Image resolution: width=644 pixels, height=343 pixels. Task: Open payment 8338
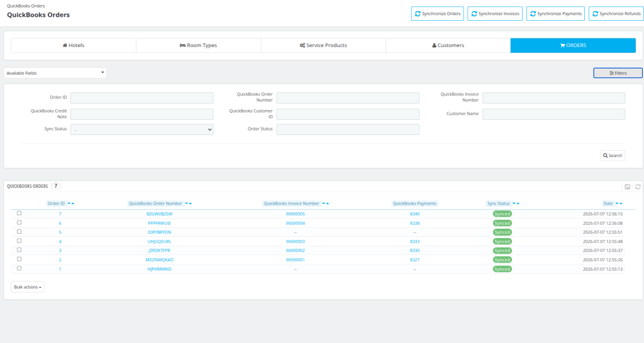point(415,223)
